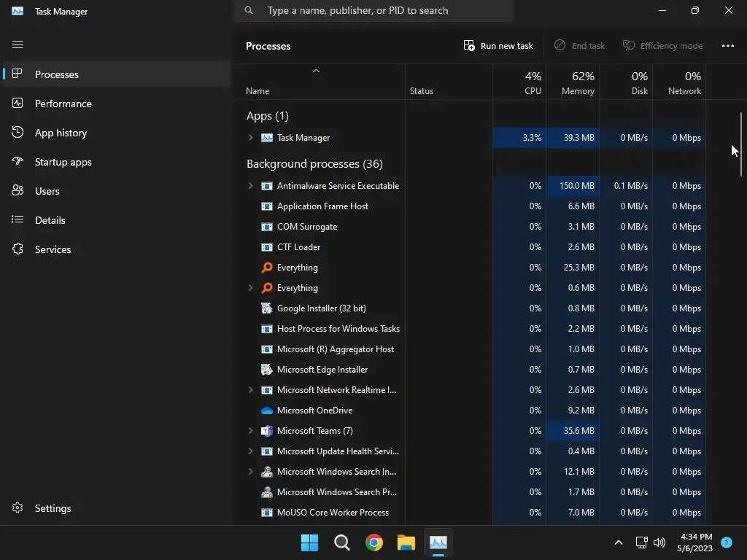Click the search magnifier icon in title bar
Viewport: 747px width, 560px height.
coord(249,10)
